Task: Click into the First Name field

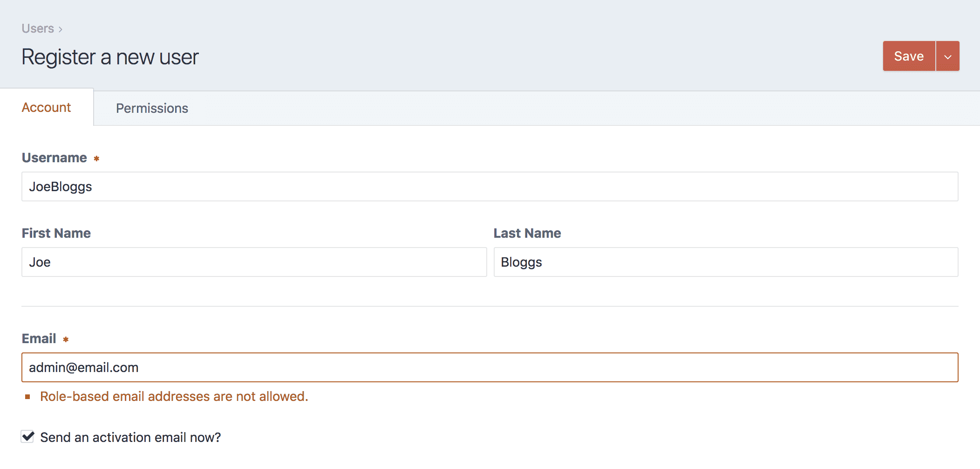Action: tap(254, 262)
